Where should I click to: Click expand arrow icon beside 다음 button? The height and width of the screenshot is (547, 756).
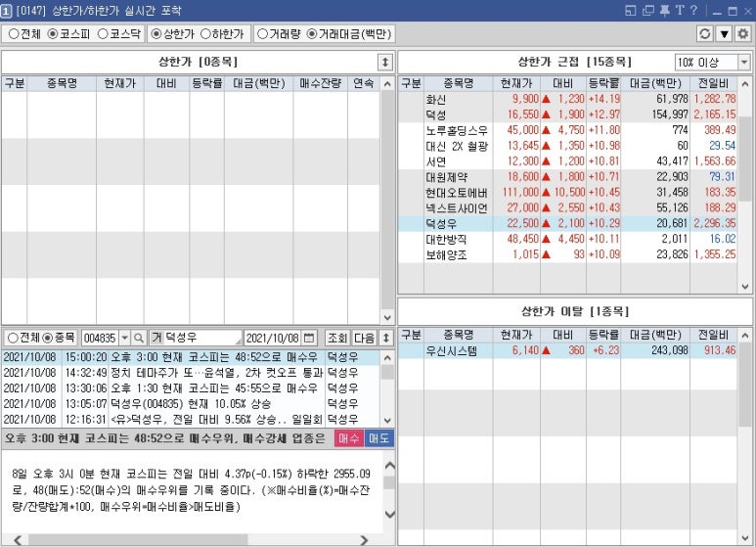click(385, 338)
